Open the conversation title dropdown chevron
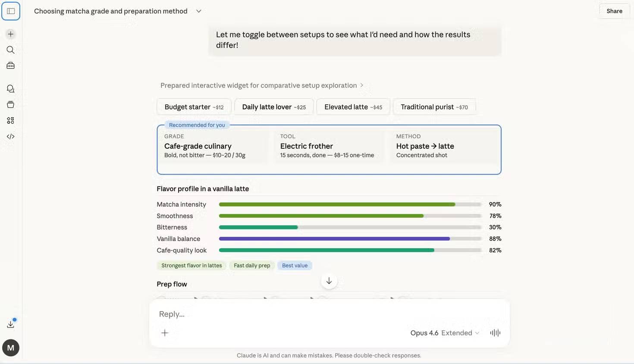 pyautogui.click(x=199, y=11)
